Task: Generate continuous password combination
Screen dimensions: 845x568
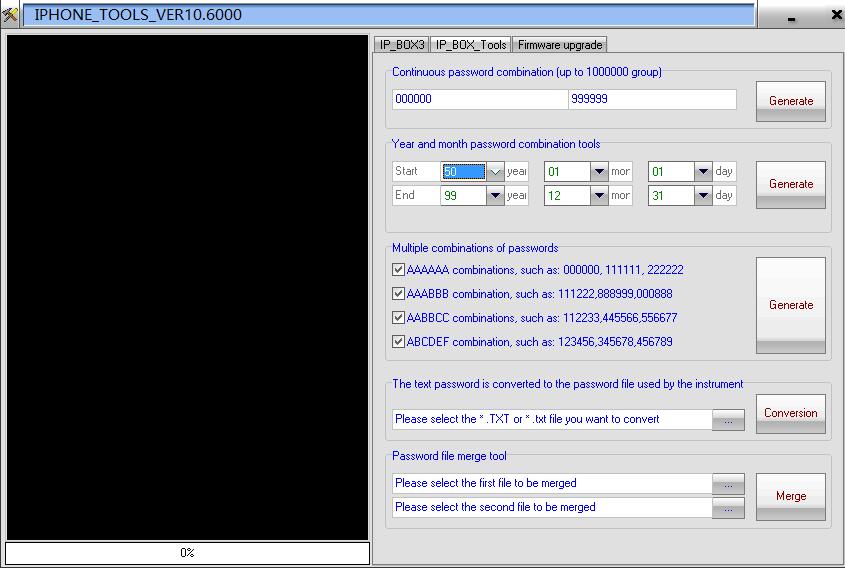Action: pos(791,101)
